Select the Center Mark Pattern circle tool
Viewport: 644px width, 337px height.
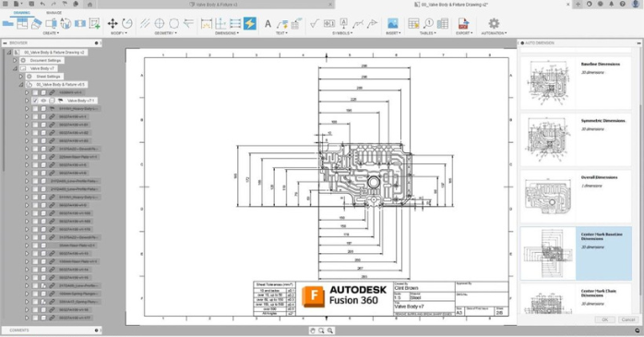(173, 23)
